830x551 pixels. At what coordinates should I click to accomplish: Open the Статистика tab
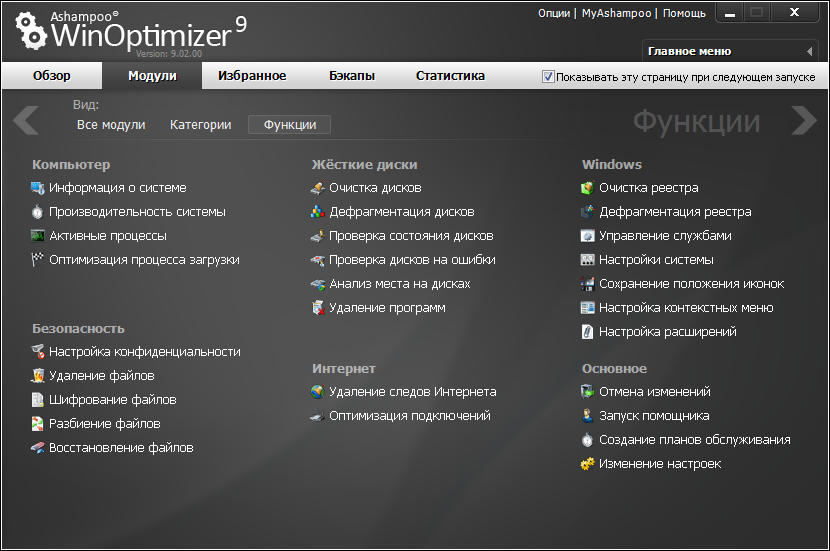[x=450, y=76]
